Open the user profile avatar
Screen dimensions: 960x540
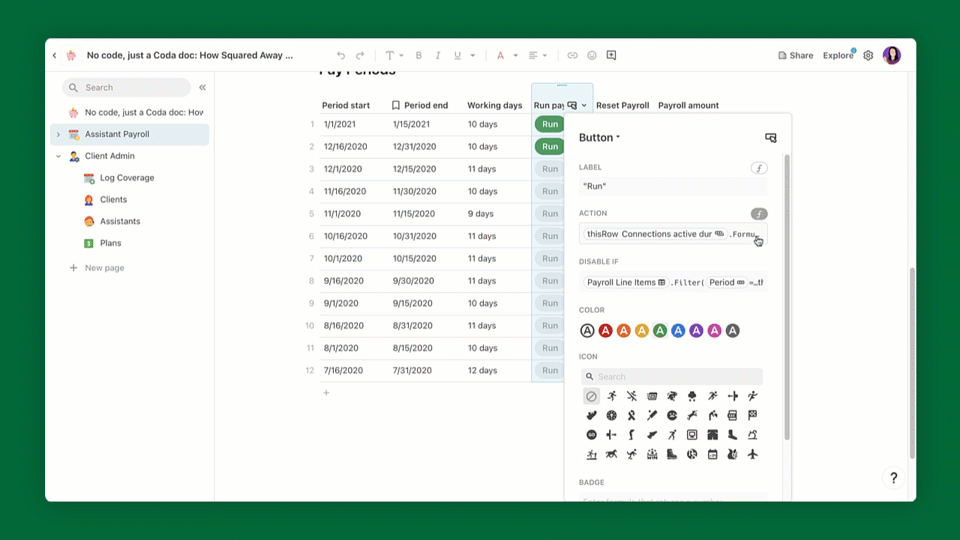coord(892,55)
